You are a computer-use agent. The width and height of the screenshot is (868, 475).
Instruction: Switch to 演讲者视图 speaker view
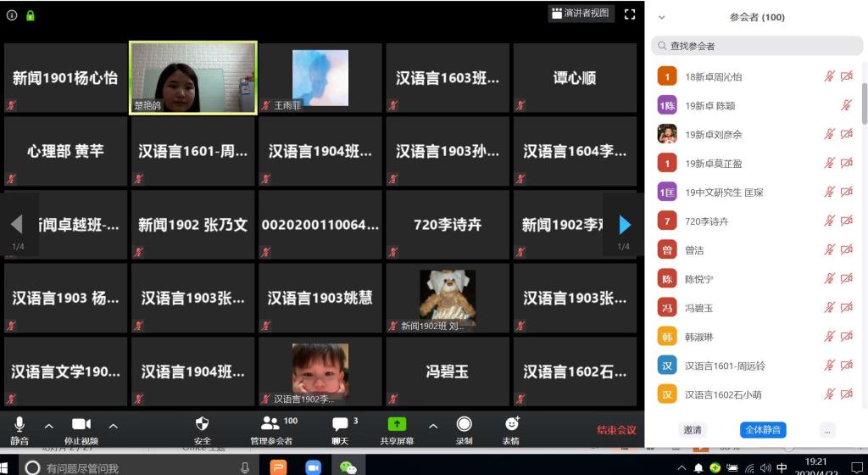[x=581, y=14]
